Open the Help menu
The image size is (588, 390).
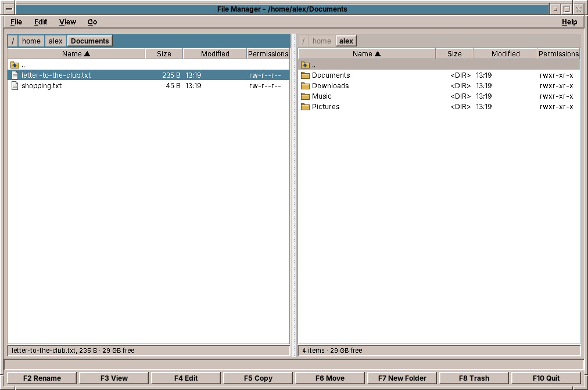569,21
